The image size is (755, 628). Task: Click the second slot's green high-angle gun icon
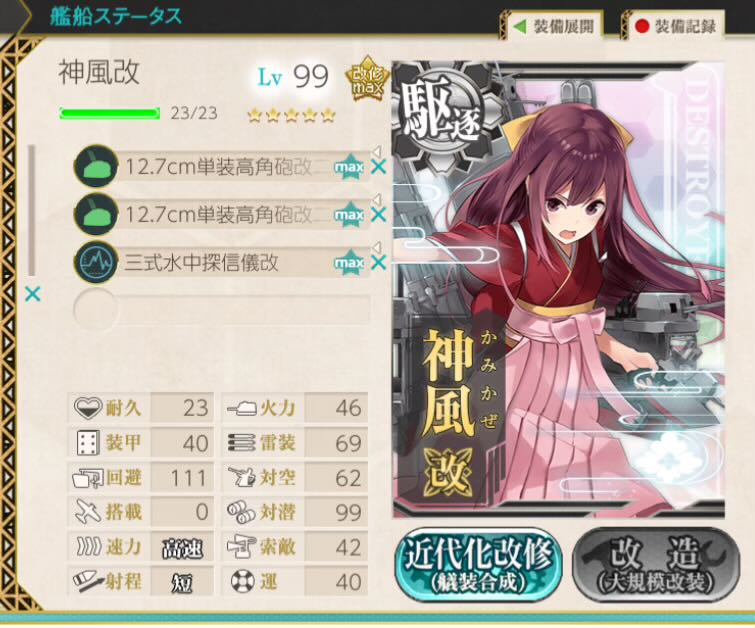96,214
